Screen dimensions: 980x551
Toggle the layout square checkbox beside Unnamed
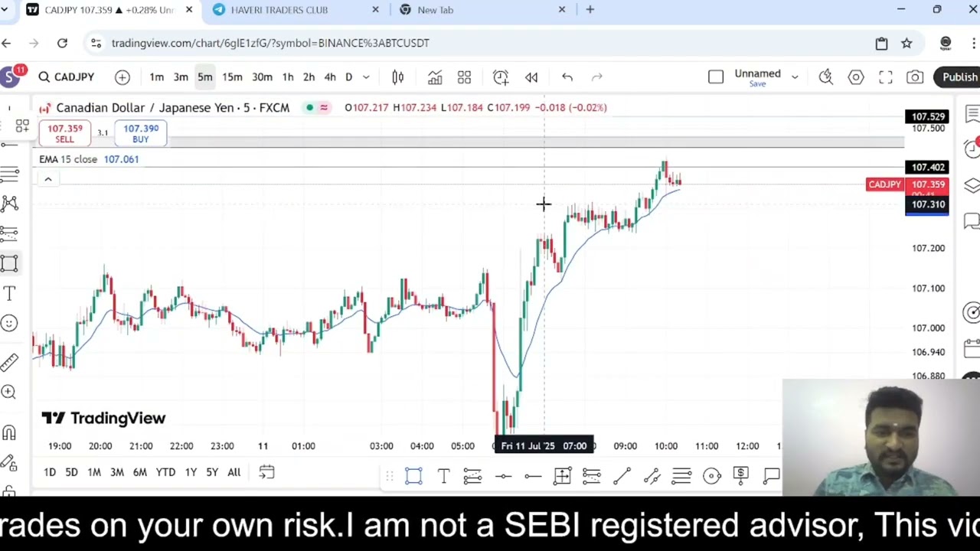tap(715, 77)
